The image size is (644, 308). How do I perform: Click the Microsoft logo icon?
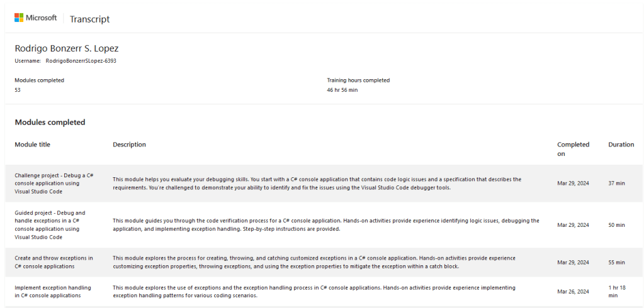[20, 18]
